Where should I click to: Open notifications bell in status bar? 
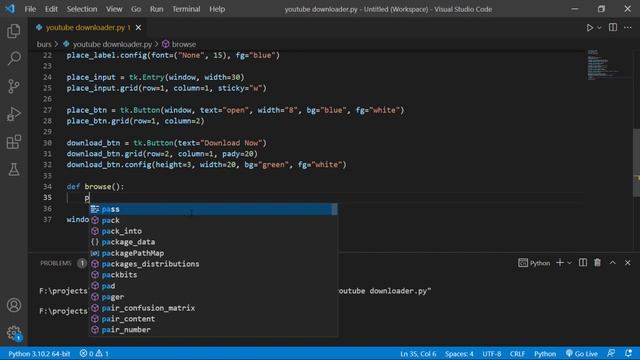click(628, 353)
